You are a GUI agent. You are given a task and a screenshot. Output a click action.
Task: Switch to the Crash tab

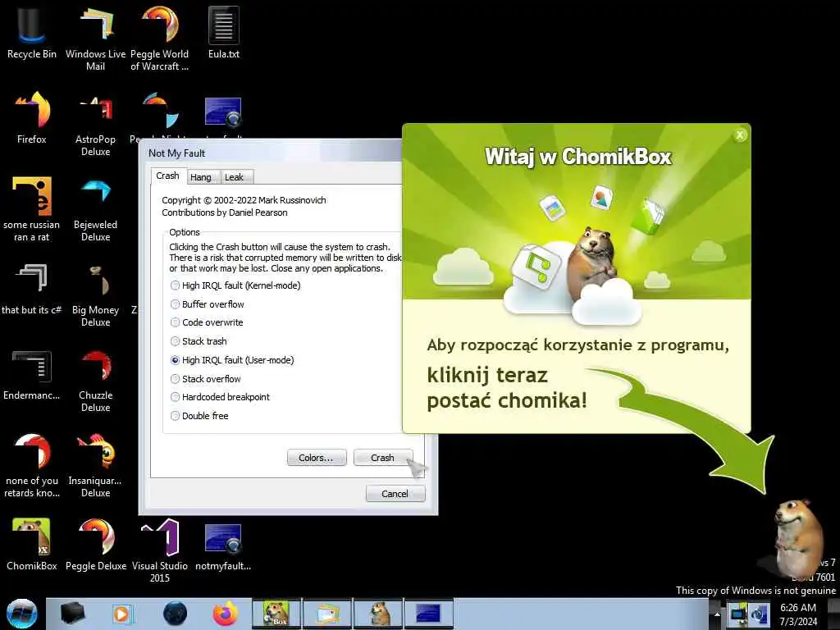(x=167, y=176)
